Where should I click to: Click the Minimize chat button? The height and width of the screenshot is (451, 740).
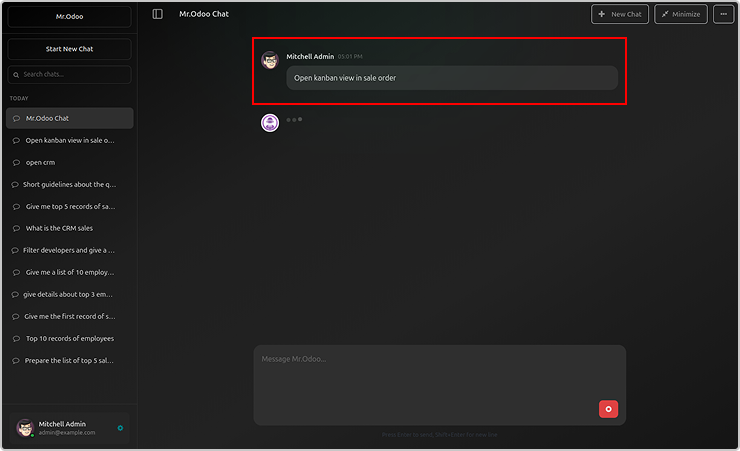coord(680,14)
